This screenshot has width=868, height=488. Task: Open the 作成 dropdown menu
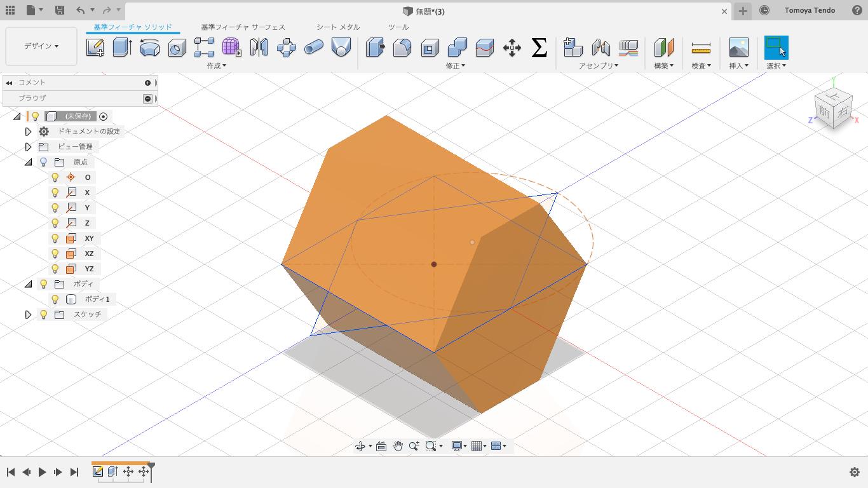[216, 65]
